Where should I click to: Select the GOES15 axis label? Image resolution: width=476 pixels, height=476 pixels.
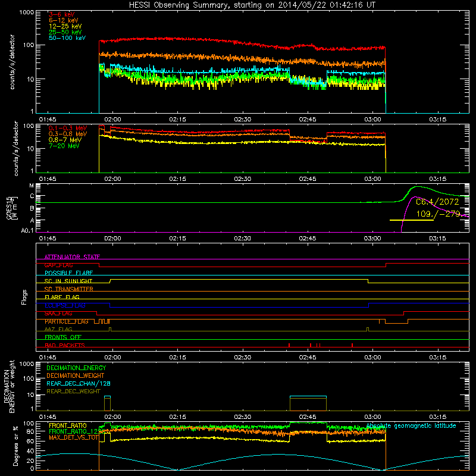tap(12, 208)
